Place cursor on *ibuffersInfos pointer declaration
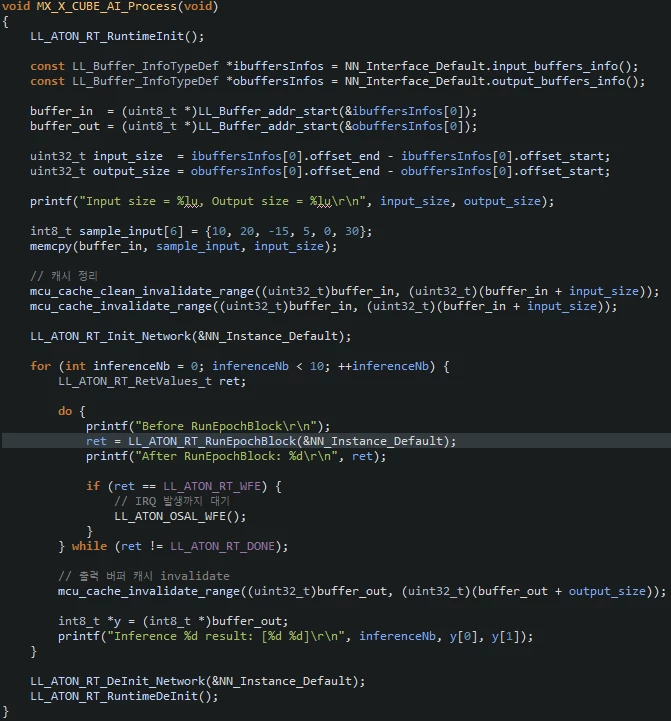671x721 pixels. (275, 66)
